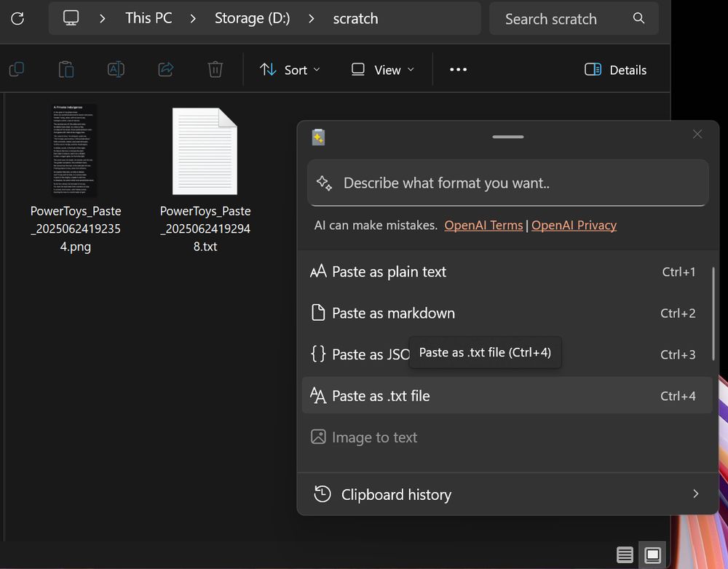Click the Ctrl+2 shortcut label
Screen dimensions: 728x569
click(x=678, y=314)
